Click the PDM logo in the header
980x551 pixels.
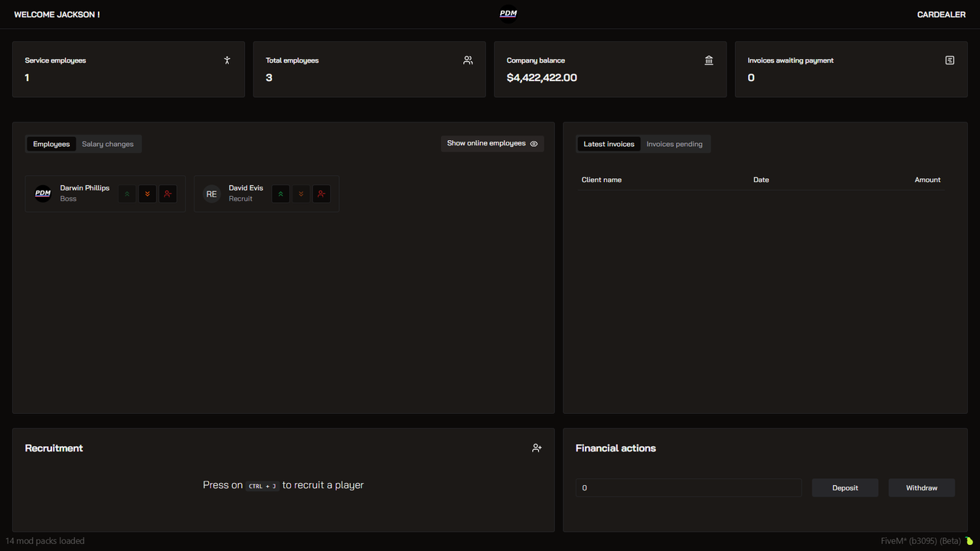click(508, 14)
